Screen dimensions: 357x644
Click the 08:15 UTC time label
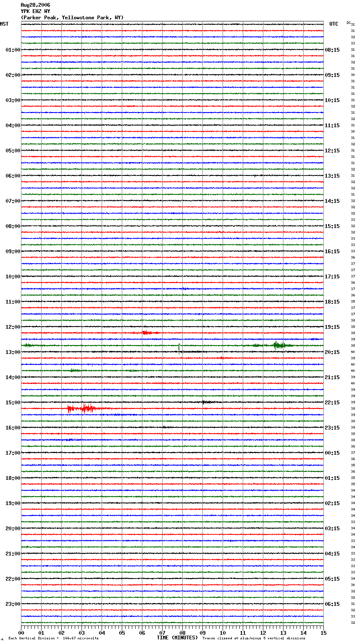coord(332,50)
